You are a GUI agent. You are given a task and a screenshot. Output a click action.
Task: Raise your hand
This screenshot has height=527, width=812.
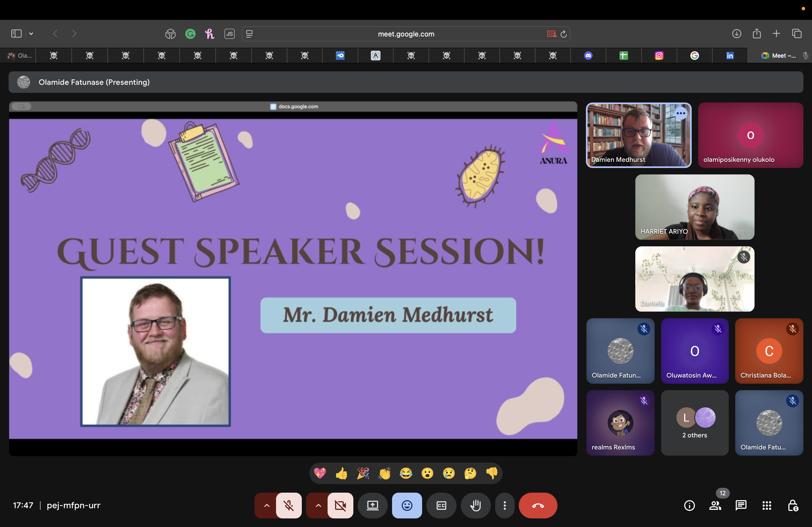pyautogui.click(x=476, y=505)
